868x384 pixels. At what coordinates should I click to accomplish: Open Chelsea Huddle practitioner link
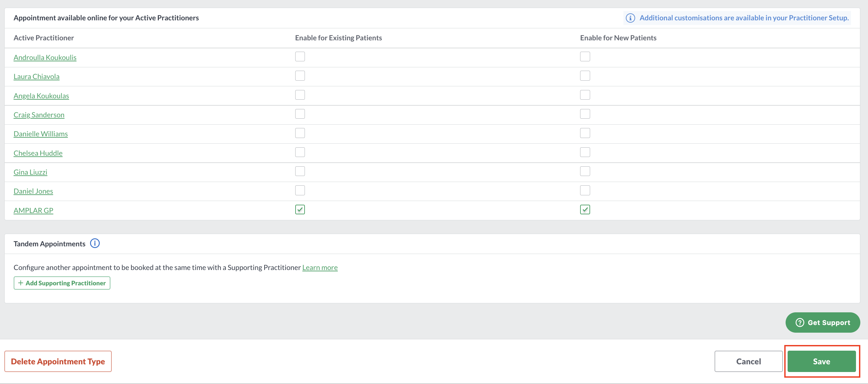pyautogui.click(x=38, y=153)
